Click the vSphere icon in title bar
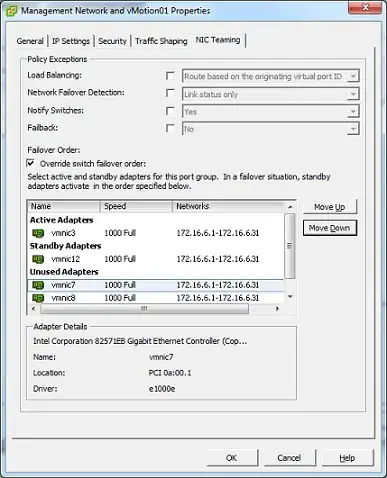This screenshot has height=478, width=387. pyautogui.click(x=12, y=11)
